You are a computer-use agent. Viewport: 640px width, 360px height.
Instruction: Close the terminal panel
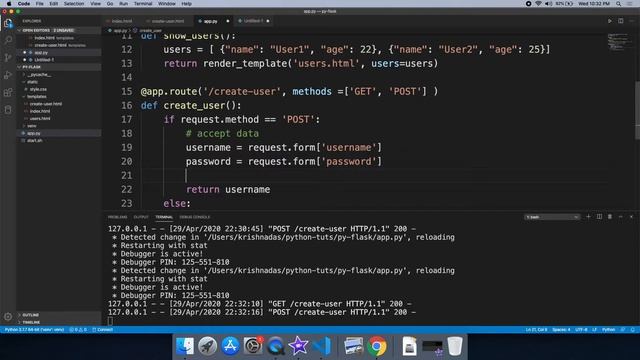click(x=631, y=217)
